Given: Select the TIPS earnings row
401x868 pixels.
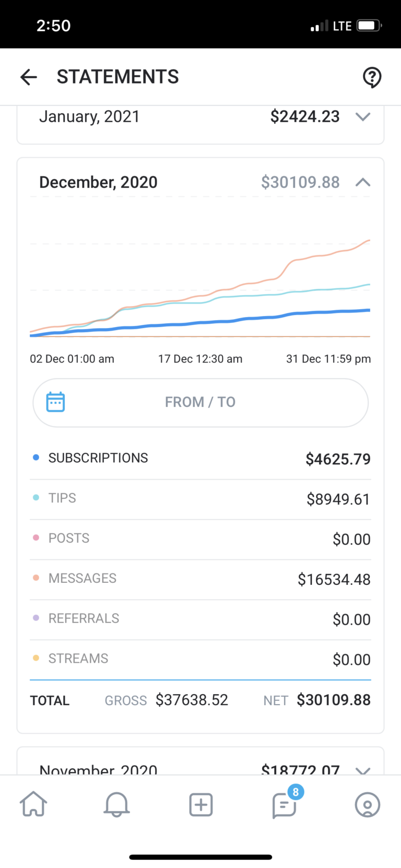Looking at the screenshot, I should pyautogui.click(x=200, y=499).
